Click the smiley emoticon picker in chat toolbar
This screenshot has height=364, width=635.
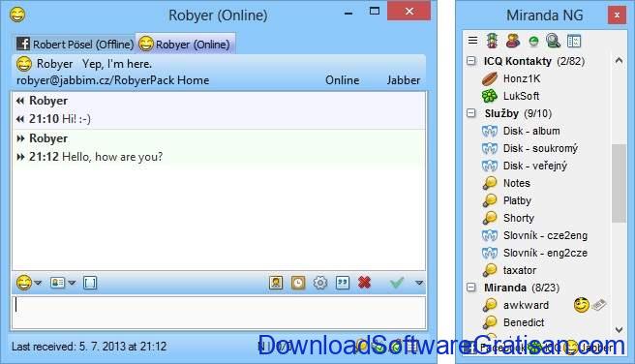point(24,283)
